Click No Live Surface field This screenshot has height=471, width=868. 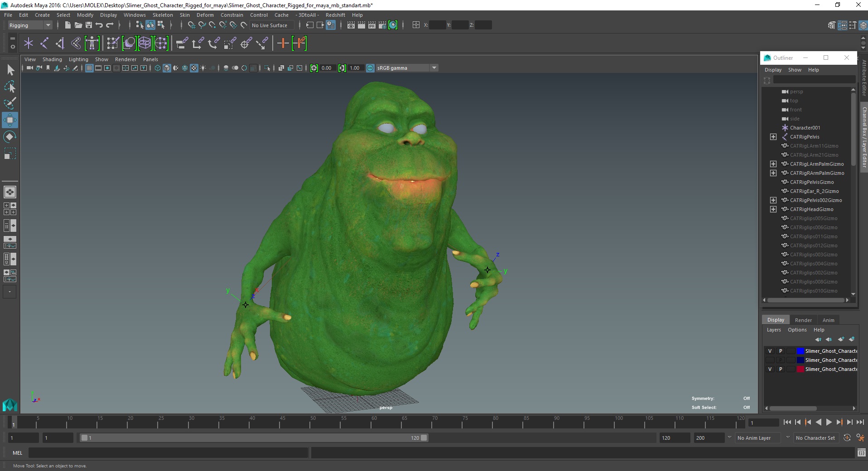(x=271, y=25)
